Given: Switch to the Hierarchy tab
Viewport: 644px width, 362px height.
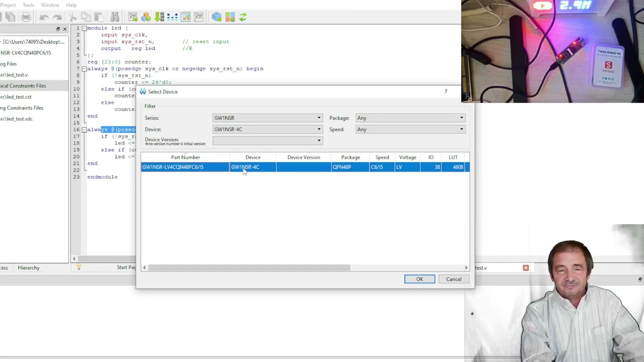Looking at the screenshot, I should tap(29, 267).
